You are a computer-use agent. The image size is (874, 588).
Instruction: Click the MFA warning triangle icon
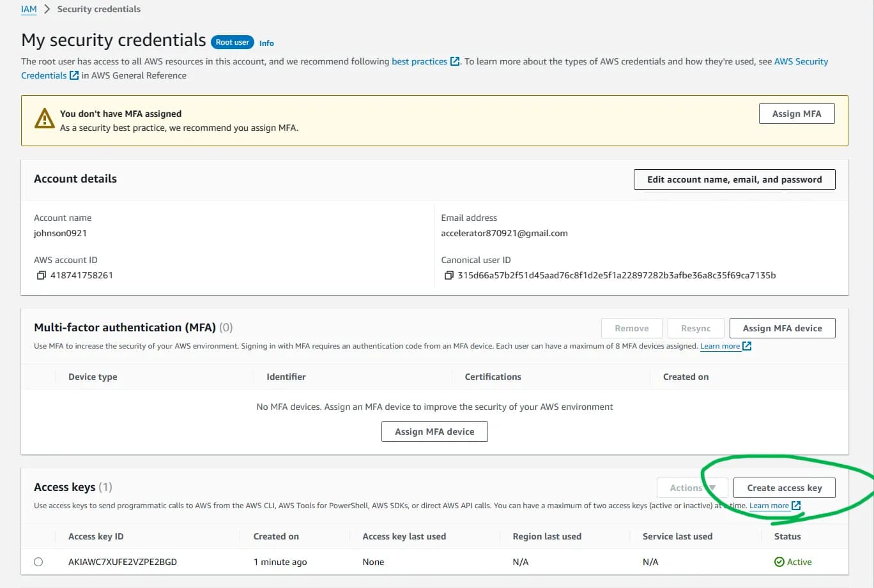tap(43, 119)
